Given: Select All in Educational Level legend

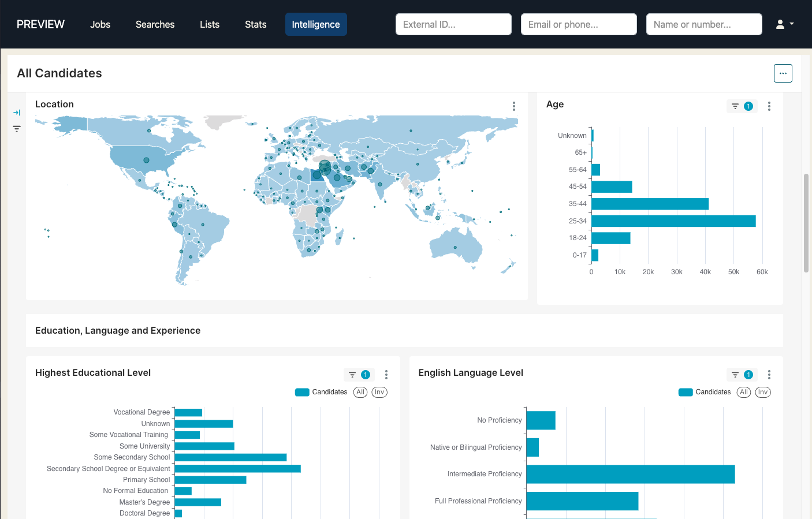Looking at the screenshot, I should point(360,392).
